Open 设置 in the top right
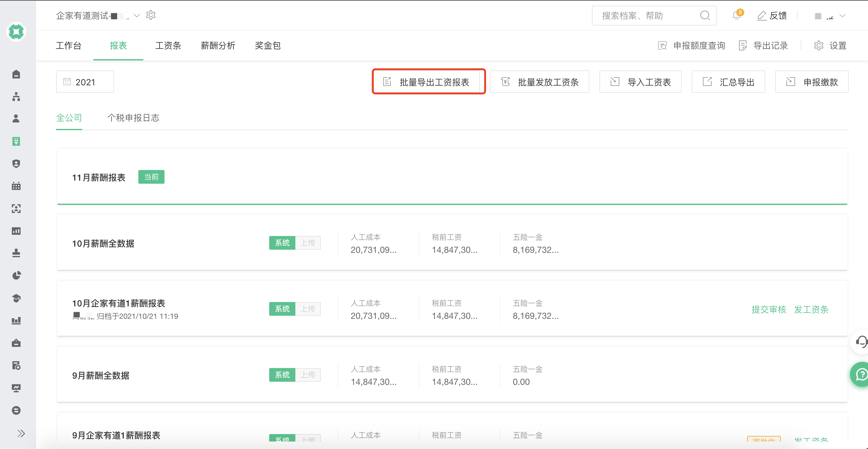The width and height of the screenshot is (868, 449). point(830,45)
